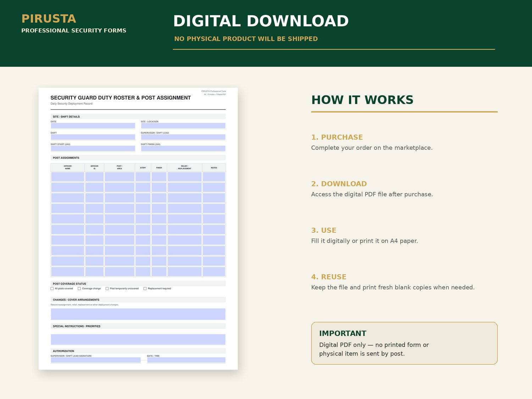Click the NOTES column header

[x=214, y=167]
